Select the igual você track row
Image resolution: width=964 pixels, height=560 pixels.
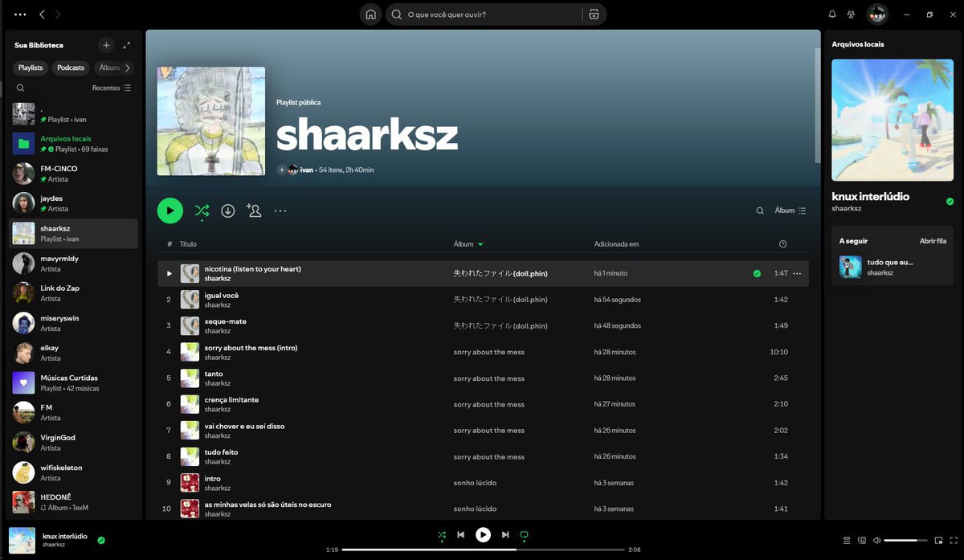point(483,299)
